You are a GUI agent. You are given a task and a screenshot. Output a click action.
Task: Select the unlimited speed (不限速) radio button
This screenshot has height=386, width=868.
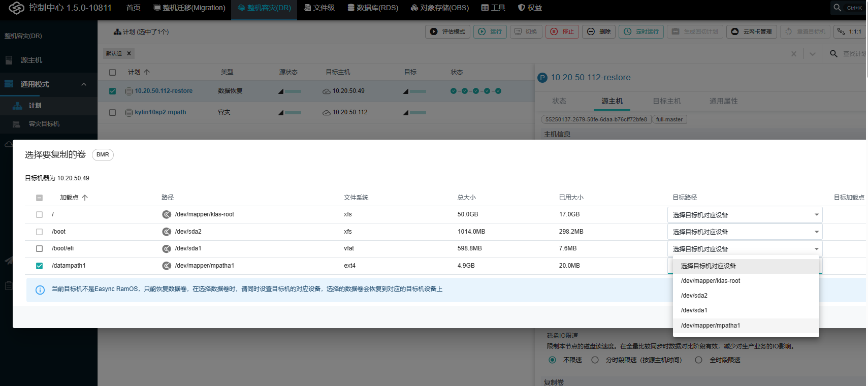point(552,360)
